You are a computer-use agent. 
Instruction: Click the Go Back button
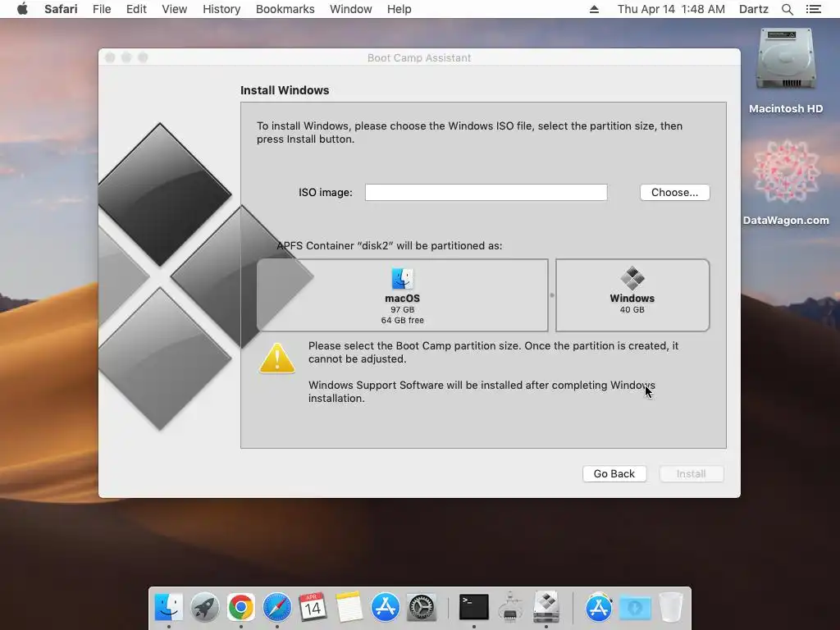614,473
